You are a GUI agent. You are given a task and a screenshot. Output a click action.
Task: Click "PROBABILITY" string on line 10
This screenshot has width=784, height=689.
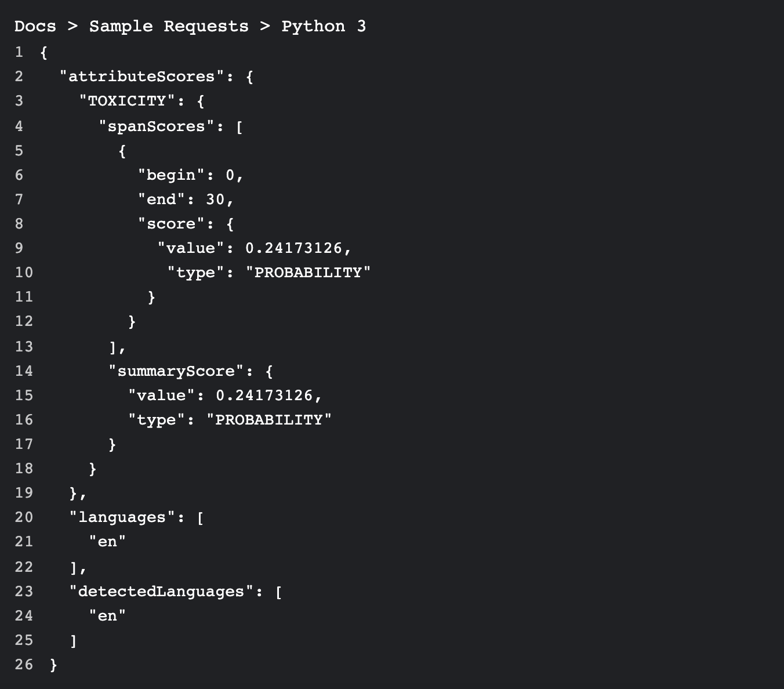(x=308, y=273)
